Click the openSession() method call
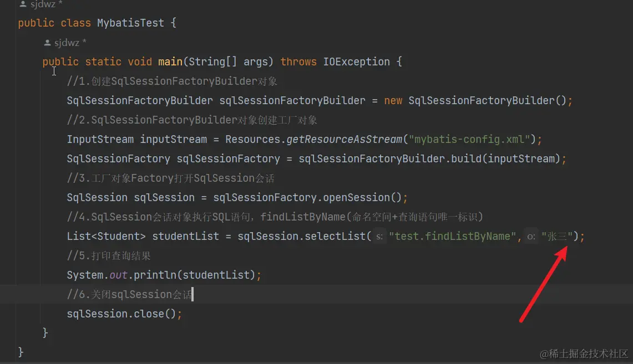Image resolution: width=633 pixels, height=364 pixels. [x=362, y=198]
